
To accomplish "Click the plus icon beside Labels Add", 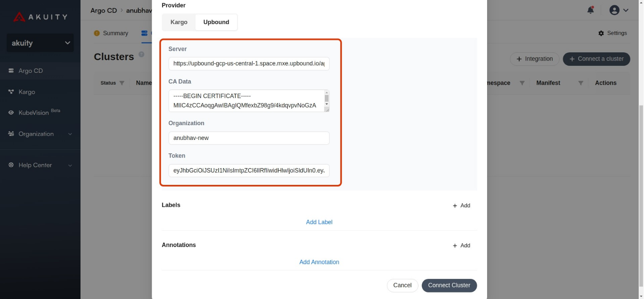I will click(455, 206).
